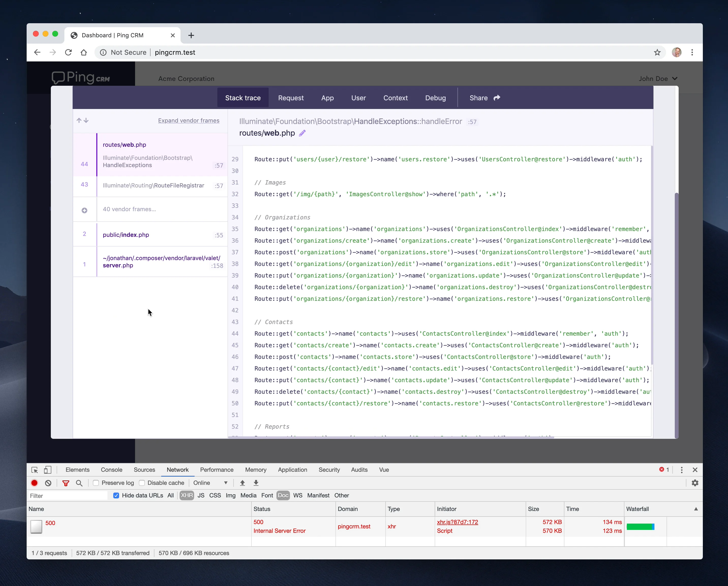Click the network Filter text field
This screenshot has width=728, height=586.
tap(68, 495)
